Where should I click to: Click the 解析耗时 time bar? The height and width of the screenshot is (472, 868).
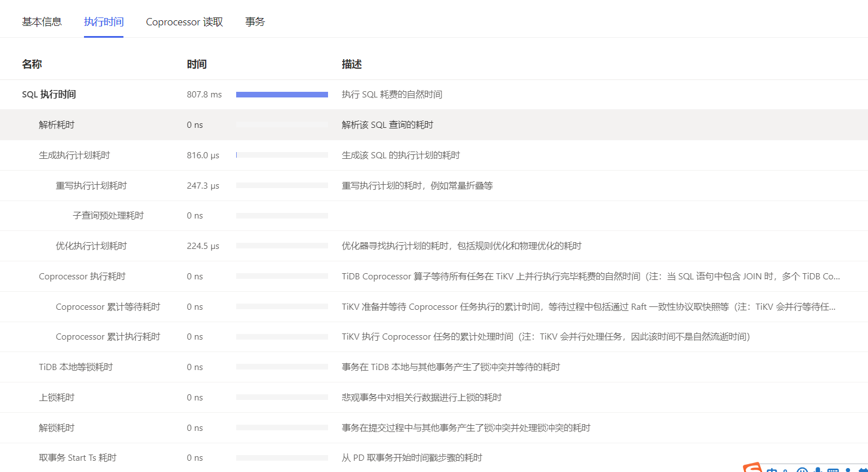tap(282, 125)
